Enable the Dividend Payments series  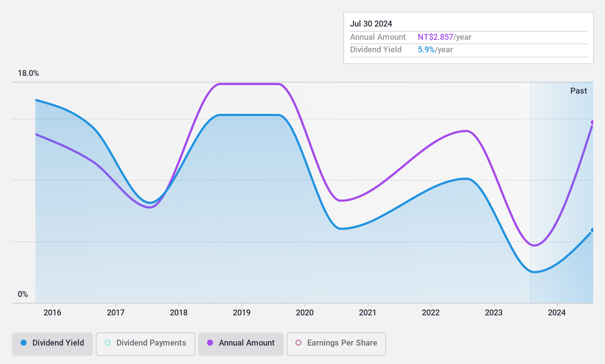[146, 344]
